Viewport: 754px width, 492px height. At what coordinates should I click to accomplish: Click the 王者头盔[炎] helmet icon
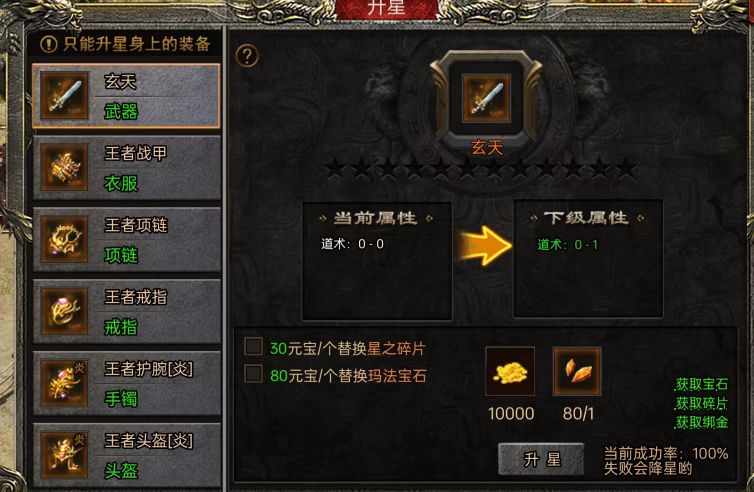64,455
